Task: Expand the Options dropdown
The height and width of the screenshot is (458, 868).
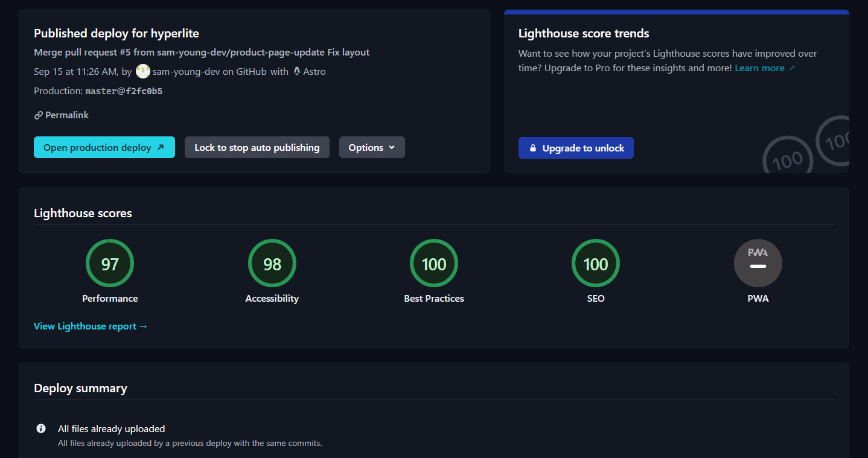Action: [372, 147]
